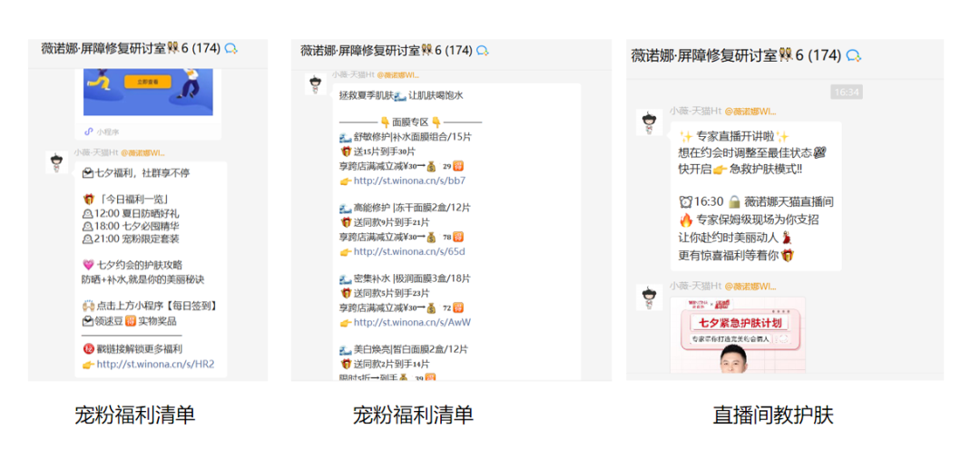The width and height of the screenshot is (980, 459).
Task: Click the pink heart emoji before 七夕约会的护肤攻略
Action: coord(87,265)
